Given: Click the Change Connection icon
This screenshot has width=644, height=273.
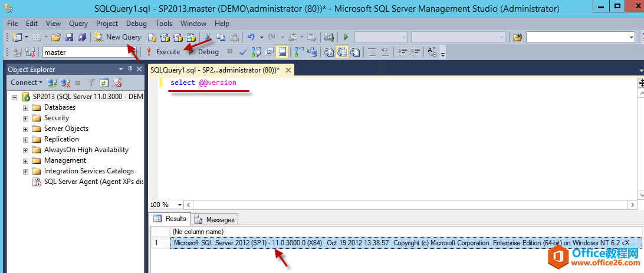Looking at the screenshot, I should pyautogui.click(x=30, y=52).
